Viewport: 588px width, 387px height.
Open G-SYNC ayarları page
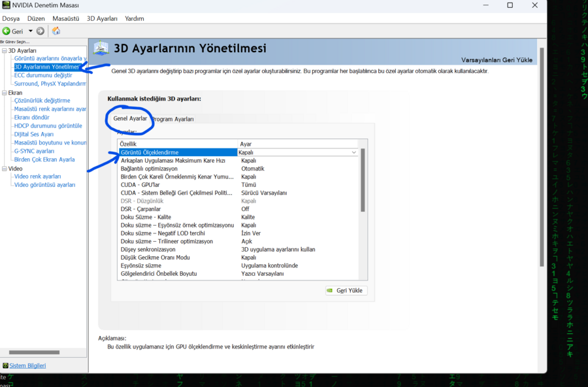pos(34,151)
